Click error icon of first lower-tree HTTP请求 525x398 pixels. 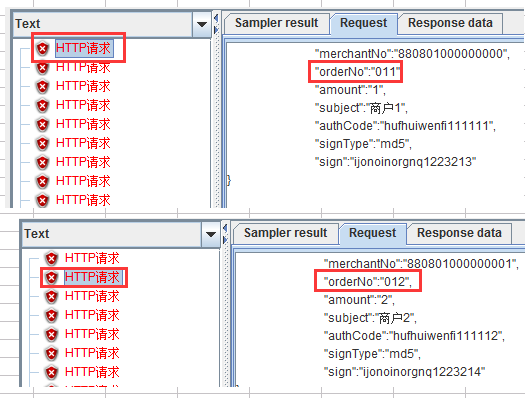point(52,258)
